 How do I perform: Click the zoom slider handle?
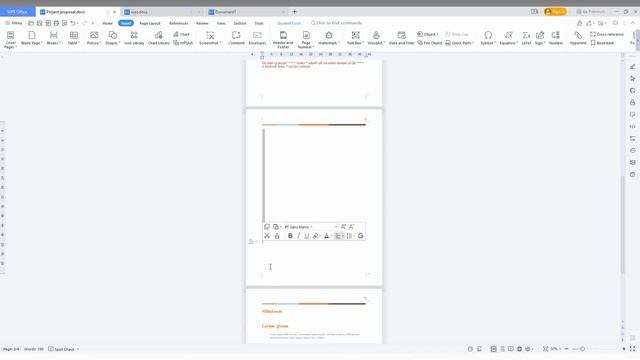point(582,349)
